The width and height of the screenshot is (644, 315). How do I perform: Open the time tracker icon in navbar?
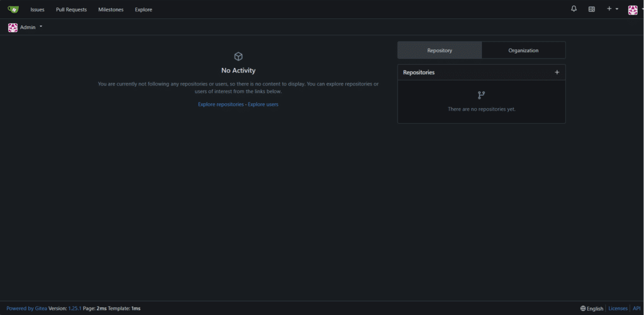[591, 9]
